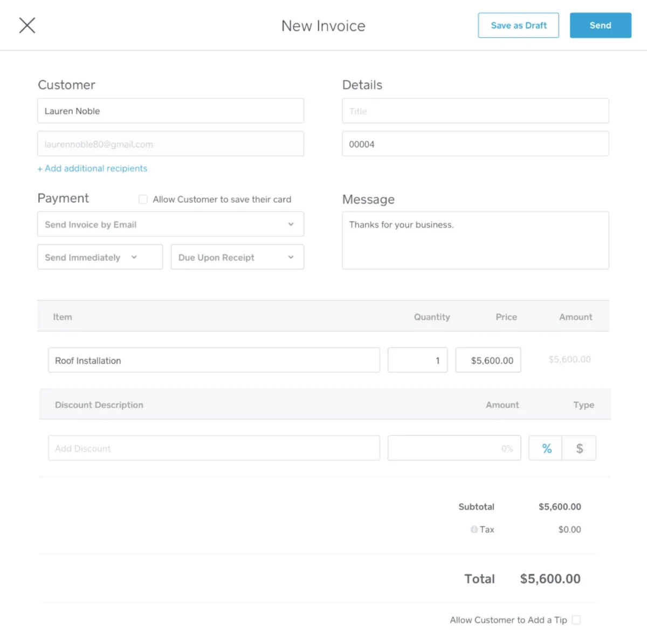
Task: Check Allow Customer to Add a Tip
Action: pos(576,620)
